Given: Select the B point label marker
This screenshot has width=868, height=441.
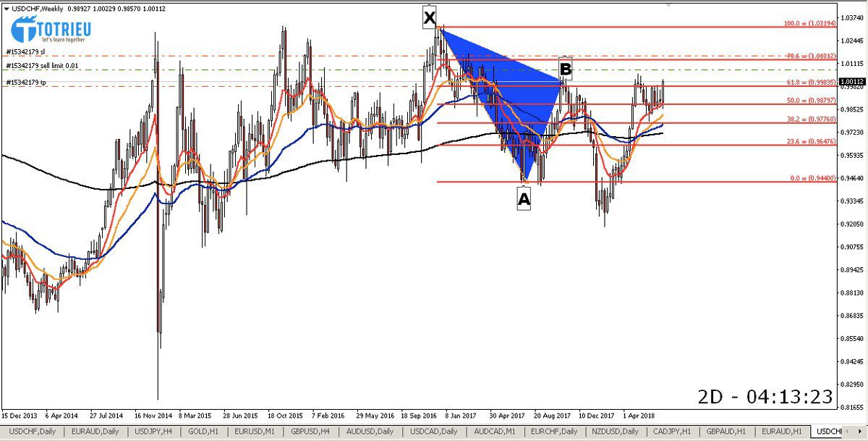Looking at the screenshot, I should point(566,69).
